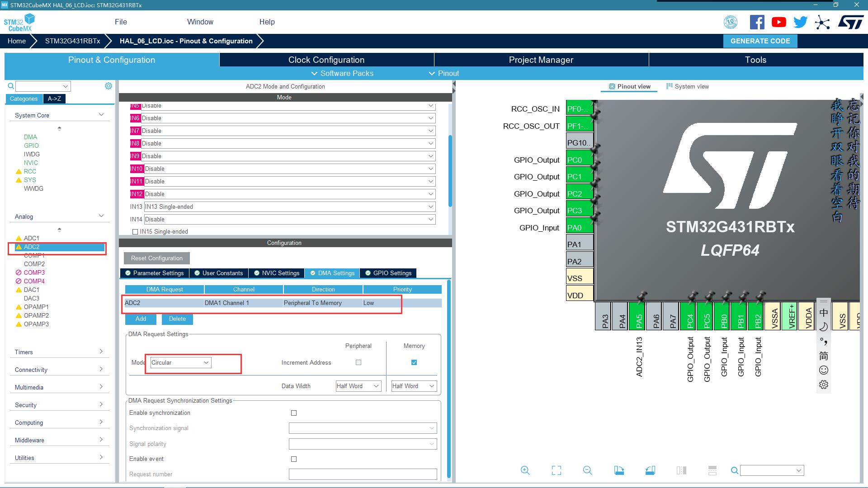The width and height of the screenshot is (868, 488).
Task: Click the ST community network icon
Action: pyautogui.click(x=822, y=23)
